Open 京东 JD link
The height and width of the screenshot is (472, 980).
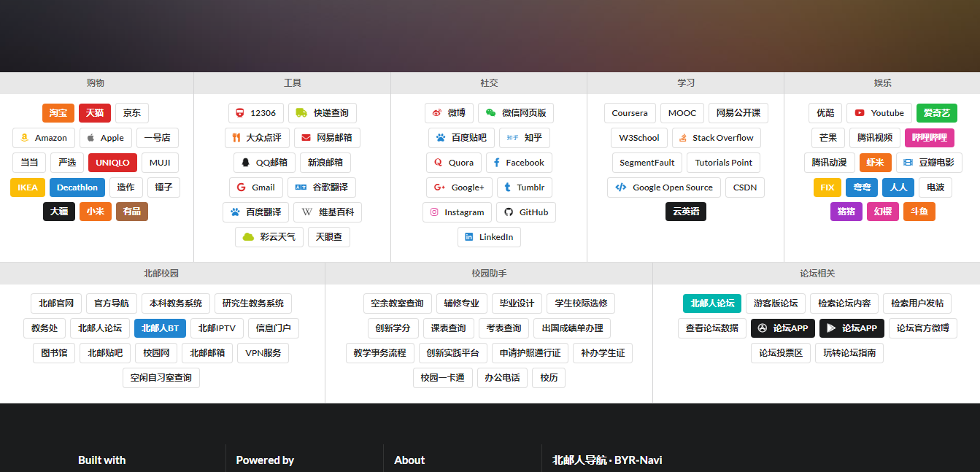click(132, 113)
